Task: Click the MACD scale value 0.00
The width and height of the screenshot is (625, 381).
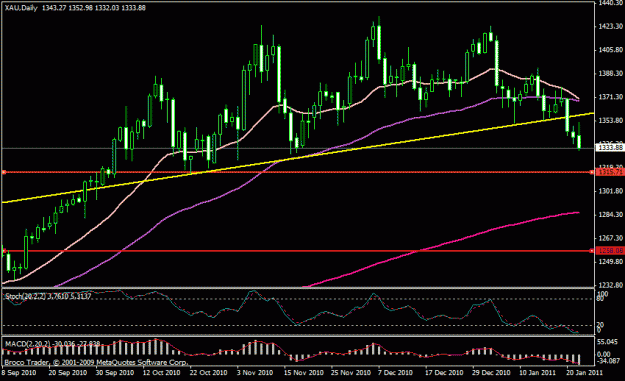Action: (604, 354)
